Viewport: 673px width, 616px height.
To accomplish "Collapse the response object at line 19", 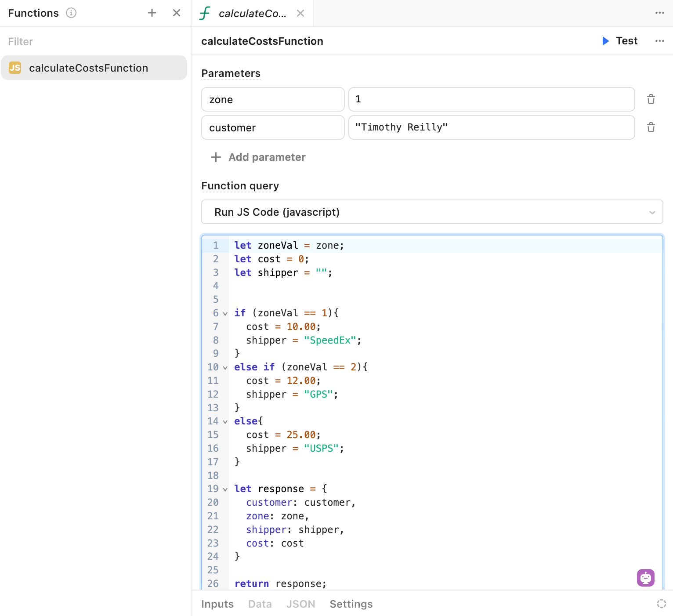I will pos(225,489).
